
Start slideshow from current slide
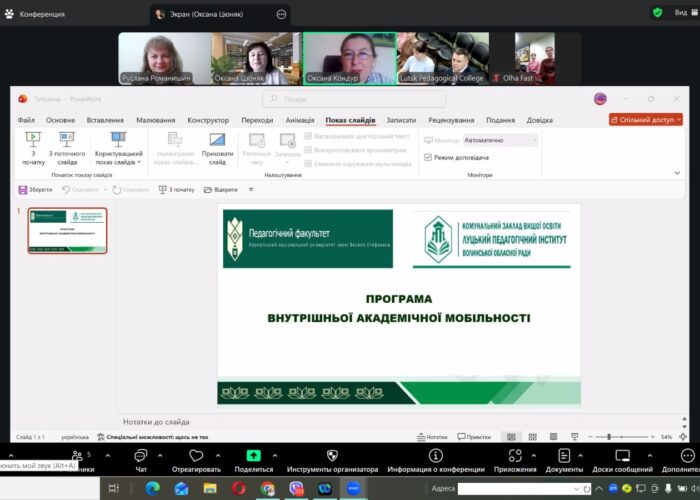point(67,146)
